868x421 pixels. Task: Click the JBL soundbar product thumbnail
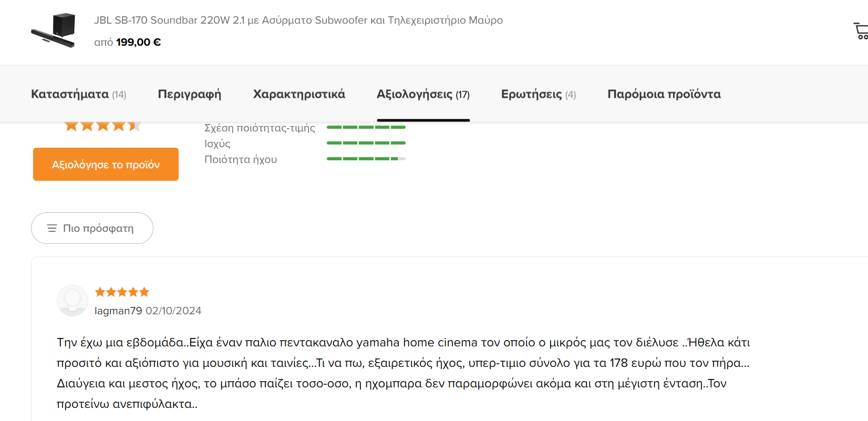[54, 31]
